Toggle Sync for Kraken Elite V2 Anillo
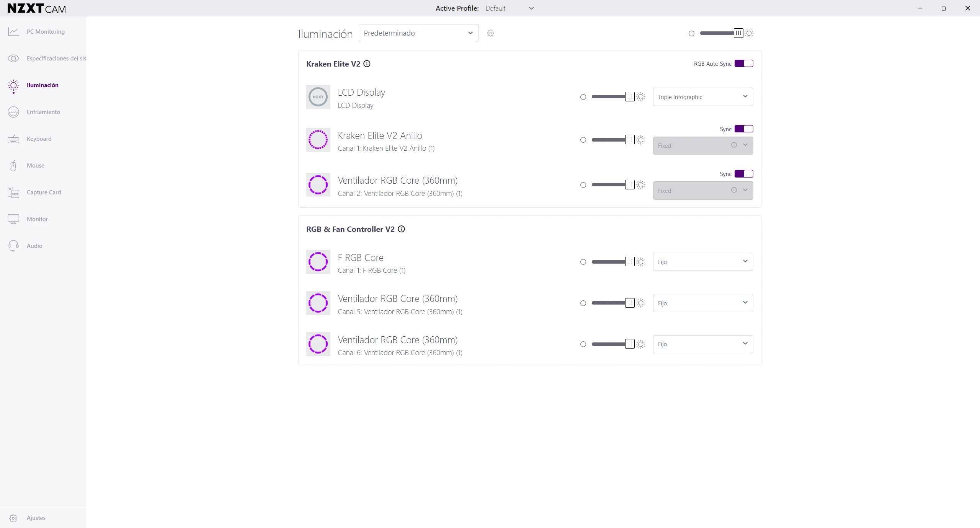The width and height of the screenshot is (980, 528). [744, 129]
